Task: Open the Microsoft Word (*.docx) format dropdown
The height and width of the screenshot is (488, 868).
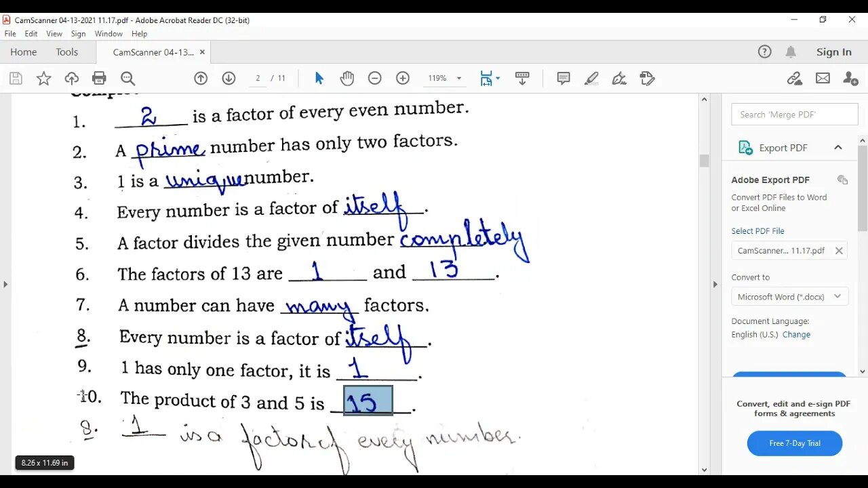Action: click(x=789, y=297)
